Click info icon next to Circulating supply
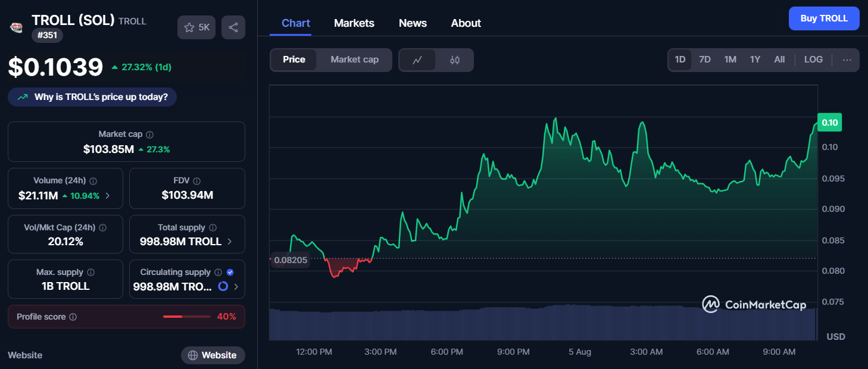The width and height of the screenshot is (868, 369). click(218, 273)
